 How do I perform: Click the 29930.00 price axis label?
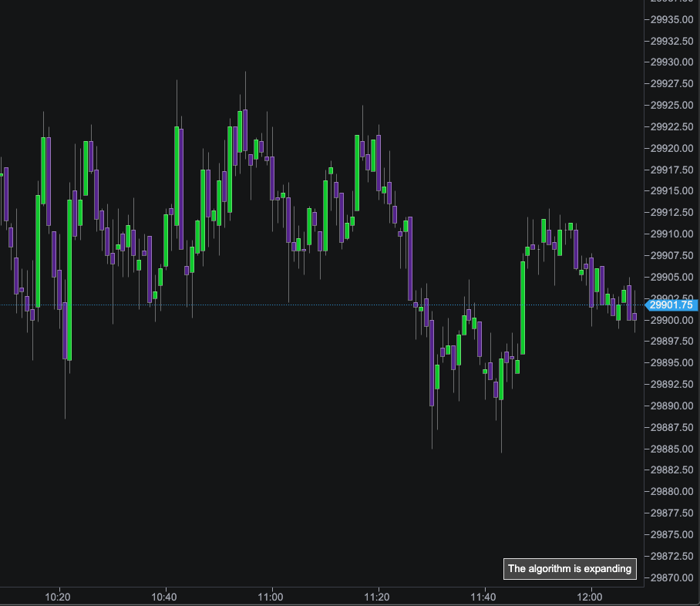tap(672, 62)
